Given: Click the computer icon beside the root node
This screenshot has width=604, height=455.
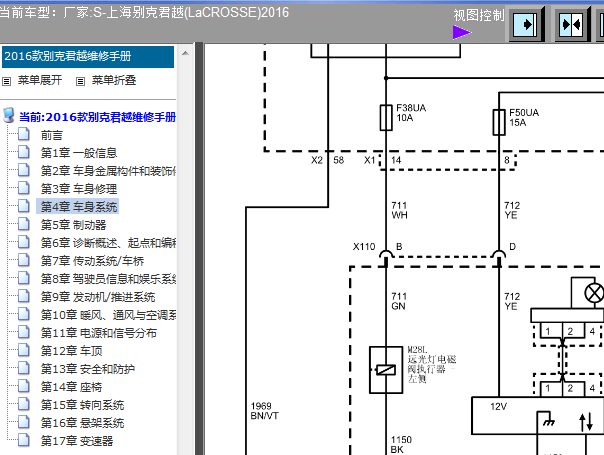Looking at the screenshot, I should tap(9, 115).
